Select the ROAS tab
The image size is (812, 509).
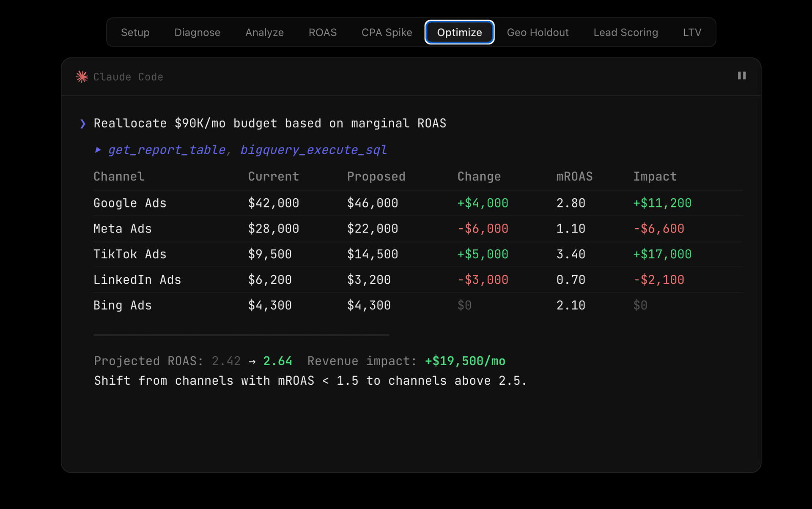click(x=323, y=32)
